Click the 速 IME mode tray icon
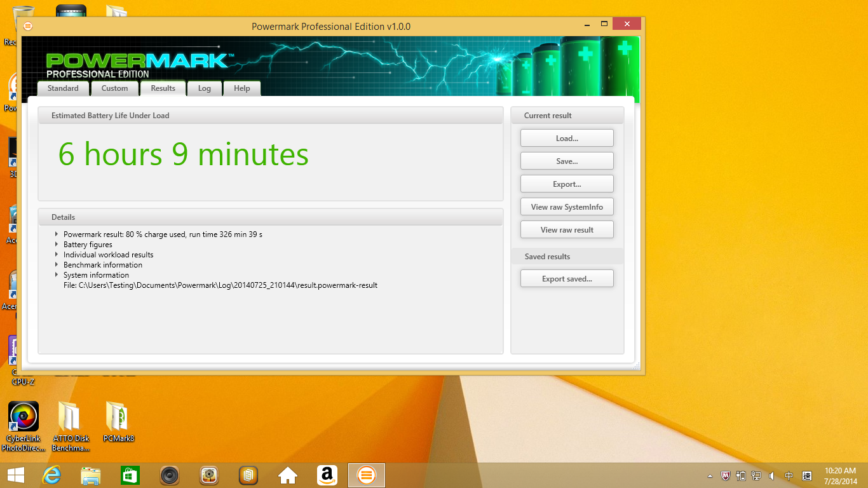This screenshot has height=488, width=868. (807, 475)
